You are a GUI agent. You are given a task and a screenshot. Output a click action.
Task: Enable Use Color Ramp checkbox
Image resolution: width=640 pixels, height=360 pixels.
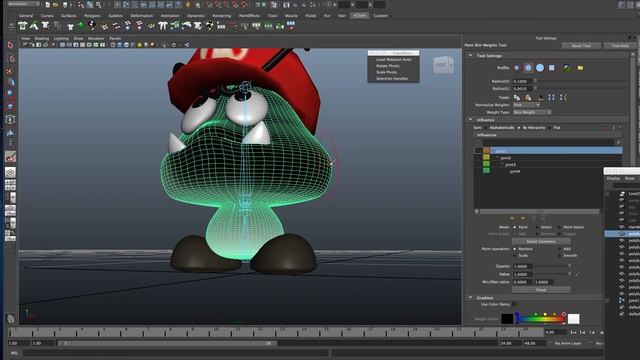point(514,304)
